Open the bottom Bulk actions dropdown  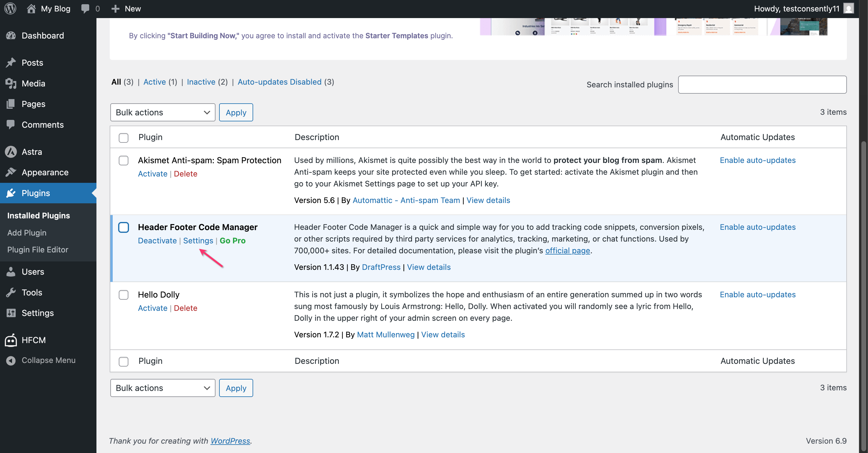(x=163, y=388)
